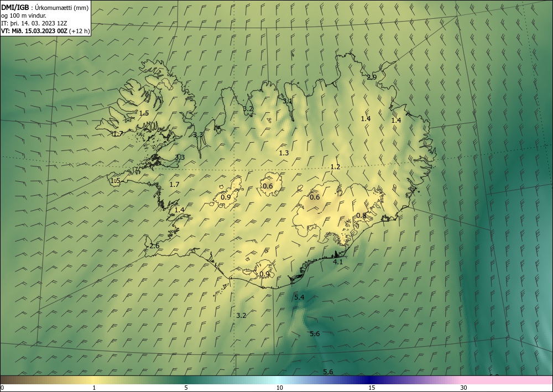Click the 4.1 precipitation value on the map
The image size is (553, 392).
point(338,262)
